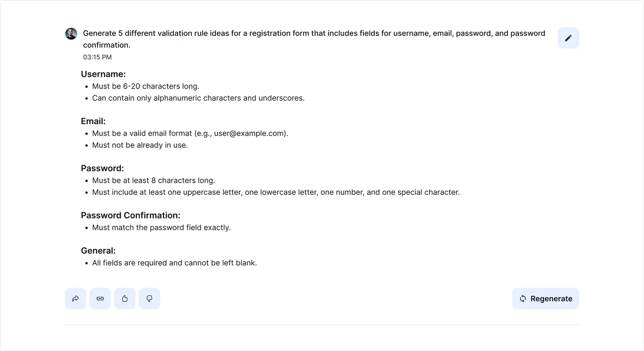Click the user avatar picture
Image resolution: width=644 pixels, height=351 pixels.
click(71, 34)
